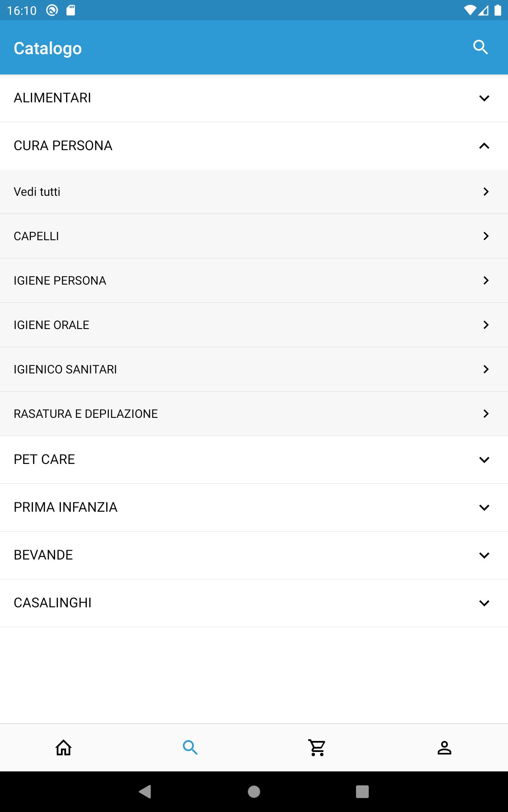Open the IGIENE PERSONA subcategory
Image resolution: width=508 pixels, height=812 pixels.
[254, 280]
